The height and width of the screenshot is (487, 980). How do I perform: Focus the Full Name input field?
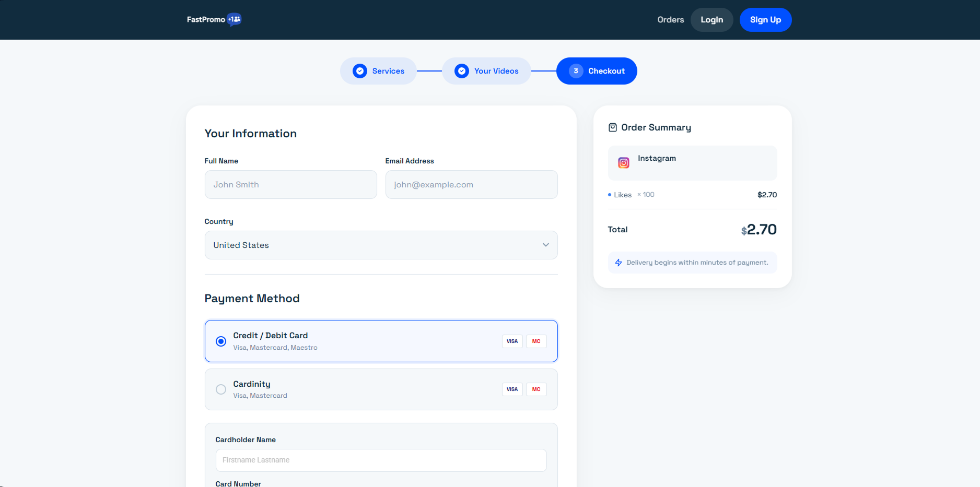point(291,184)
